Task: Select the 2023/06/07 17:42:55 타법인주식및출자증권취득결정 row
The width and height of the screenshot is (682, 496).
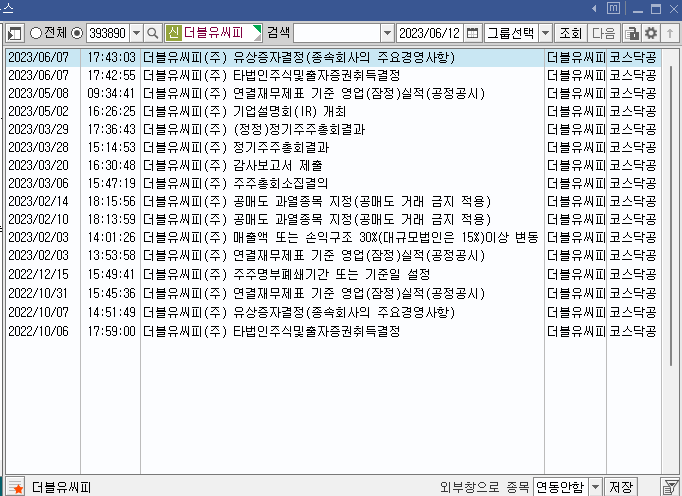Action: (333, 75)
